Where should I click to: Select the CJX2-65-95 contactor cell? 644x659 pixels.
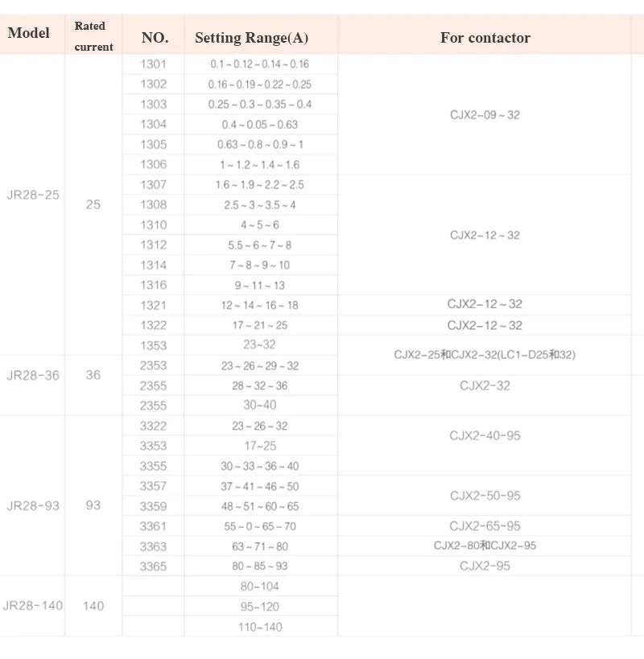(485, 525)
